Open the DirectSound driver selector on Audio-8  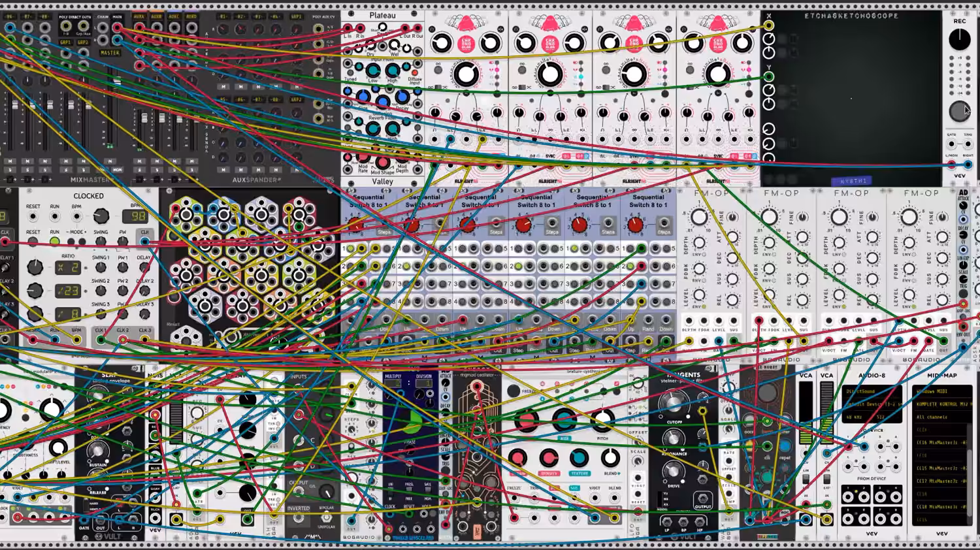[x=872, y=392]
